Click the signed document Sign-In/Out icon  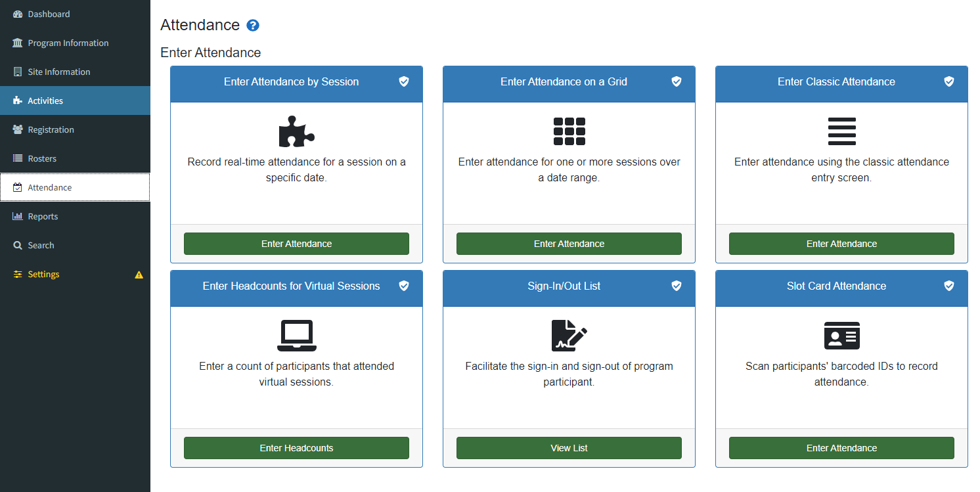[x=569, y=336]
